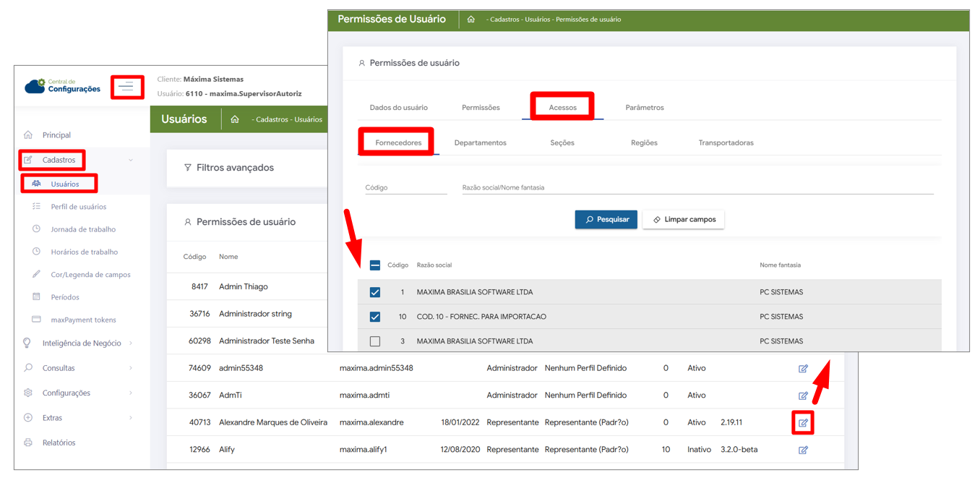Click edit icon for AdmTi row
This screenshot has height=478, width=980.
click(803, 396)
